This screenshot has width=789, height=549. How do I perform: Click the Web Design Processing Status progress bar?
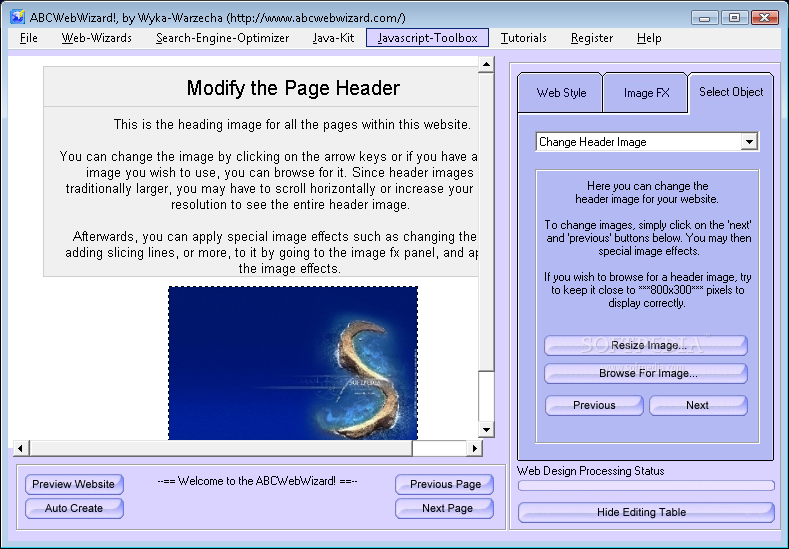coord(646,486)
